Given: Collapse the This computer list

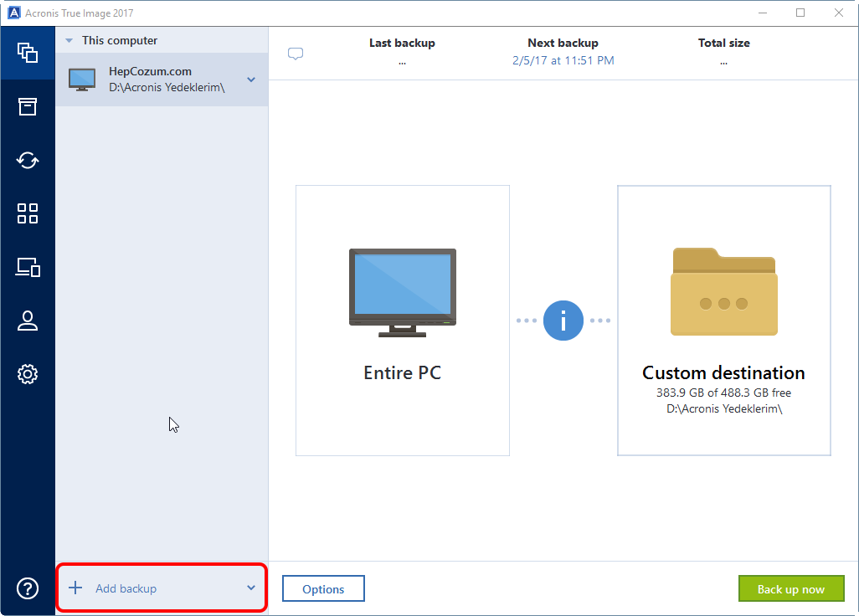Looking at the screenshot, I should click(x=69, y=40).
